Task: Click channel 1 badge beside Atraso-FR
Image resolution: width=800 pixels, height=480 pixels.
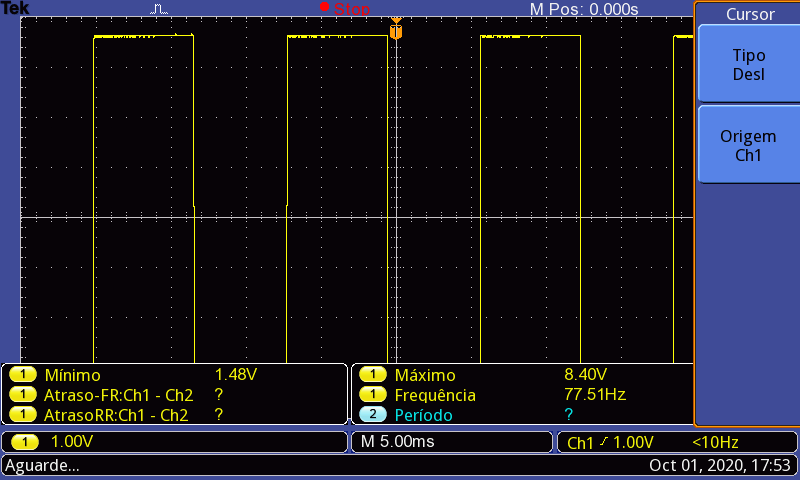Action: point(23,394)
